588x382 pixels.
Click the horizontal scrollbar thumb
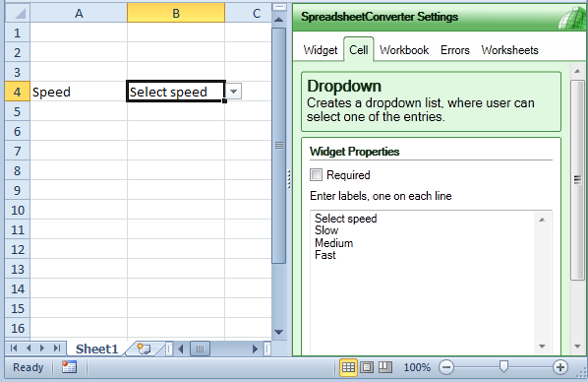(x=200, y=349)
